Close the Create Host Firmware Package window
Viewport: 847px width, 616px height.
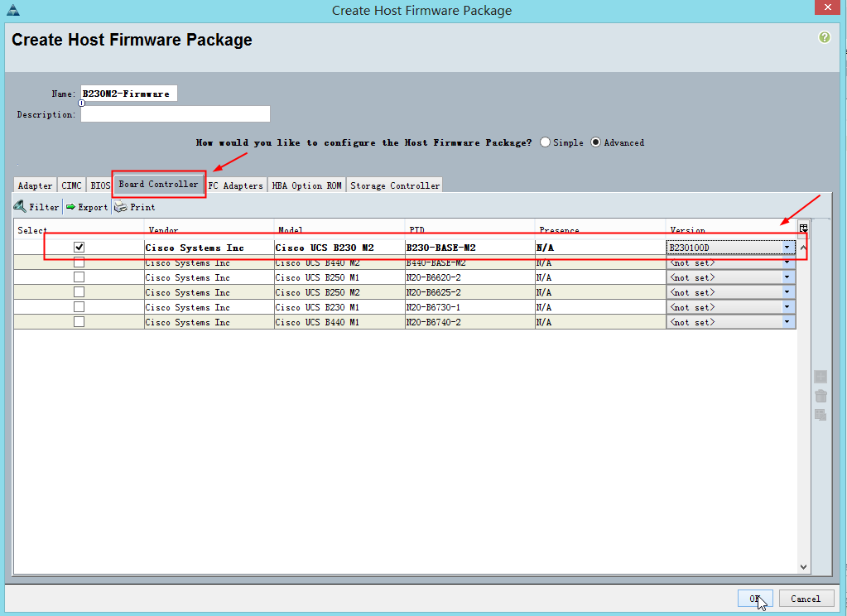tap(828, 7)
